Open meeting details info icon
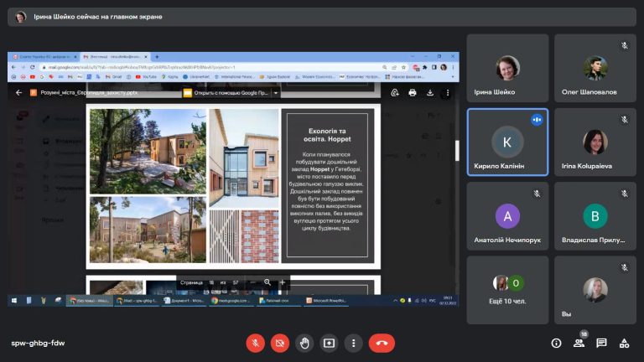This screenshot has height=362, width=644. pos(556,343)
